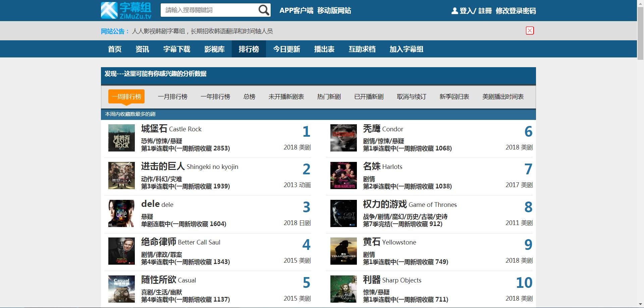Click the 进击的巨人 Shingeki no kyojin title
This screenshot has width=644, height=308.
(x=190, y=166)
